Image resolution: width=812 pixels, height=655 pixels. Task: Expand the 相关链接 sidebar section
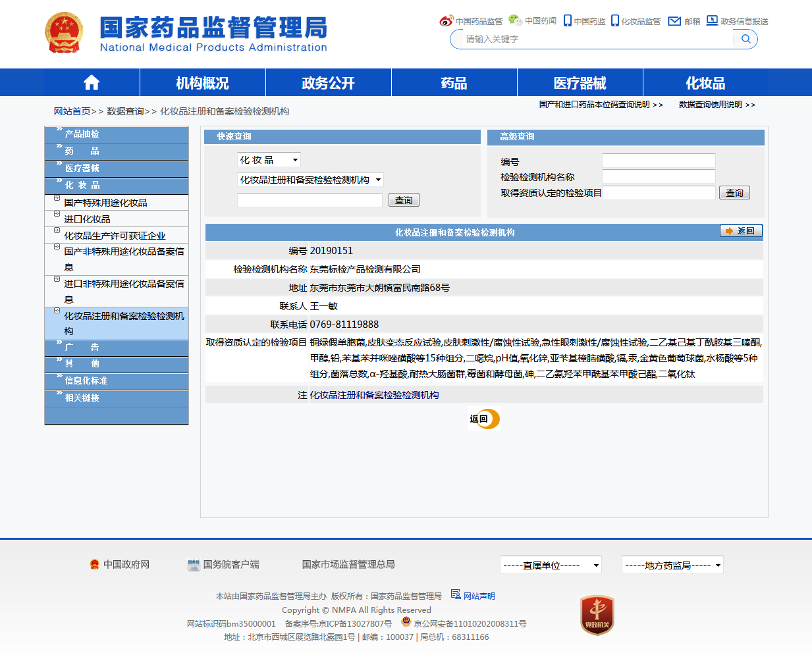(117, 398)
